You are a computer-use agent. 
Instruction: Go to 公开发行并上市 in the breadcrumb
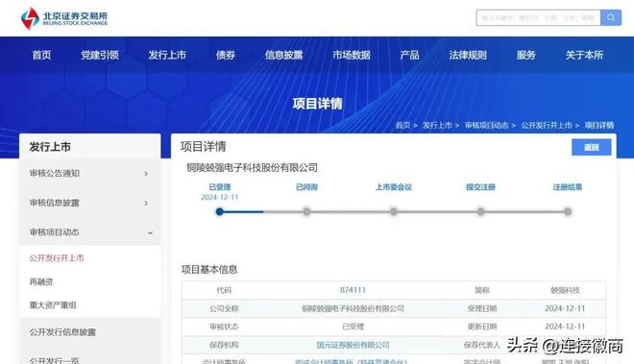click(x=547, y=126)
